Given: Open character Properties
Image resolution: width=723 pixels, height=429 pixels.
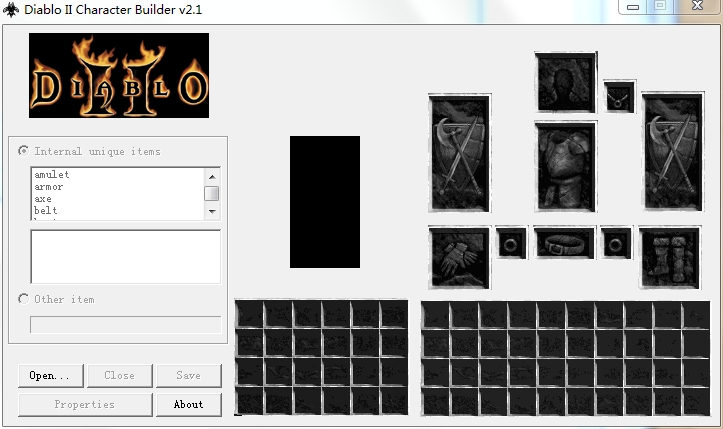Looking at the screenshot, I should tap(85, 405).
